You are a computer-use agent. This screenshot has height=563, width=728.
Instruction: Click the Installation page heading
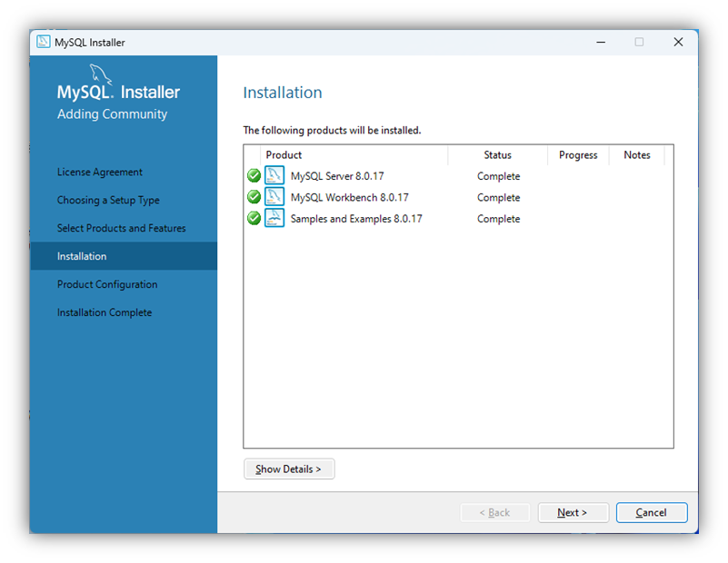click(x=283, y=93)
